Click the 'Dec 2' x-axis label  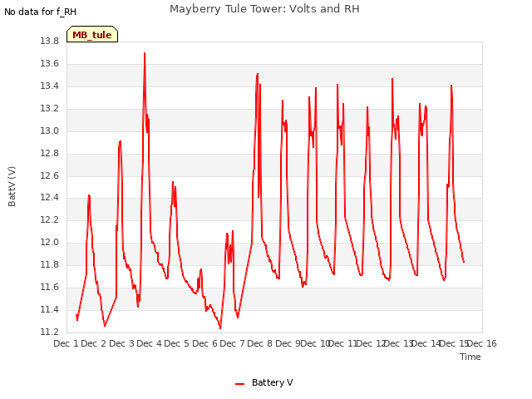click(x=94, y=343)
